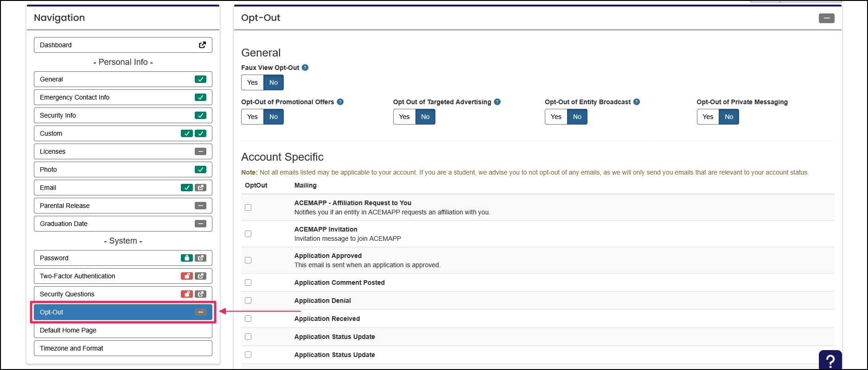Set Faux View Opt-Out to Yes
The image size is (868, 370).
coord(252,82)
